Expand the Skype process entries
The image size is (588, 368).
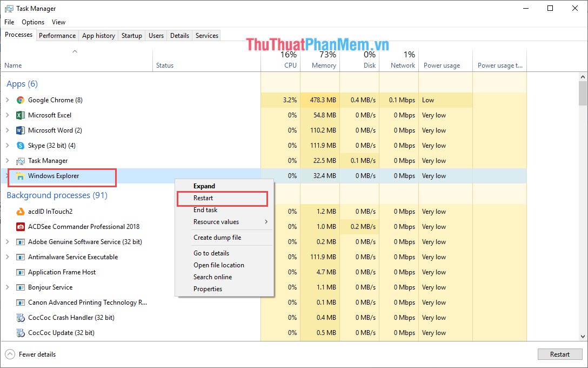click(x=7, y=146)
